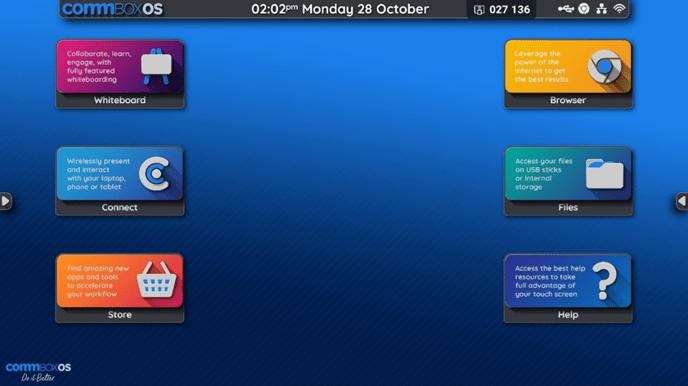Click the Whiteboard label

[x=120, y=100]
